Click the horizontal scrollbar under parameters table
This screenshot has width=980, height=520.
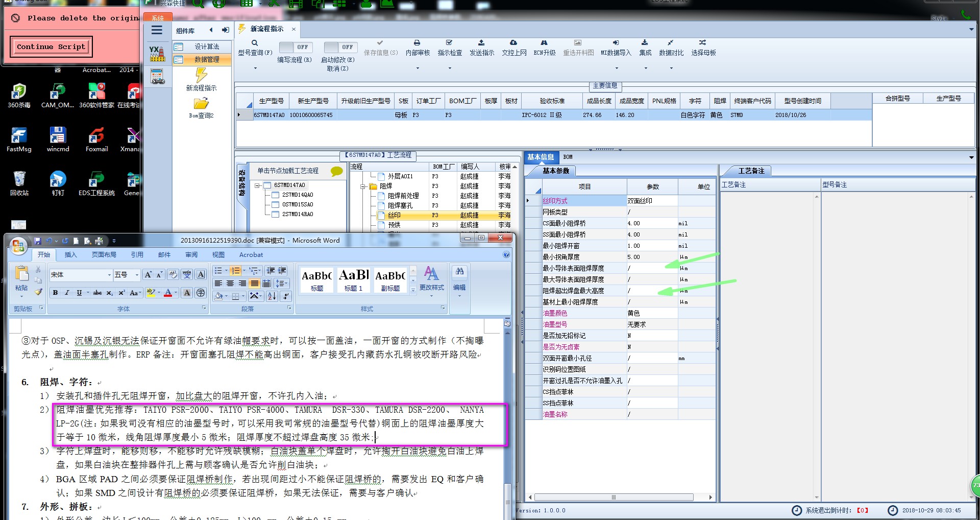click(x=614, y=497)
